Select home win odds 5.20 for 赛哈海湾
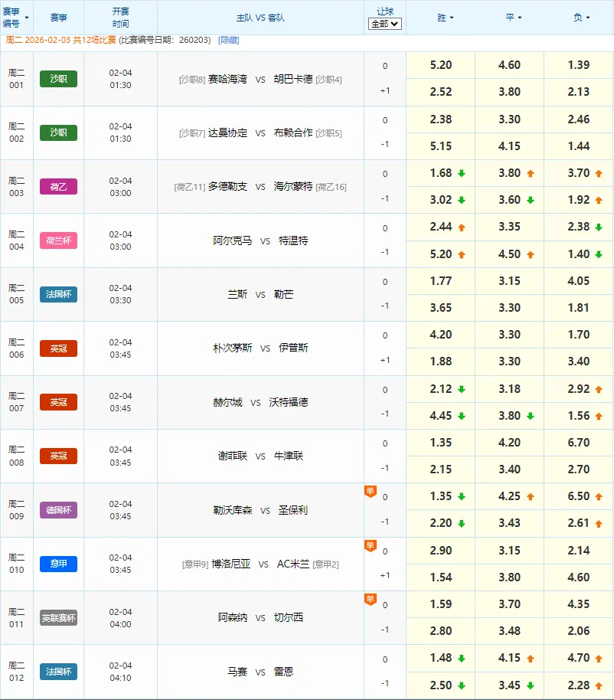This screenshot has width=614, height=700. [x=439, y=66]
